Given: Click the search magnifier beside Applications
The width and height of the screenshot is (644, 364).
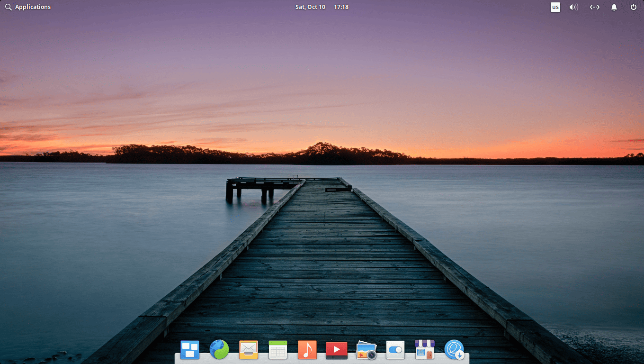Looking at the screenshot, I should point(9,7).
